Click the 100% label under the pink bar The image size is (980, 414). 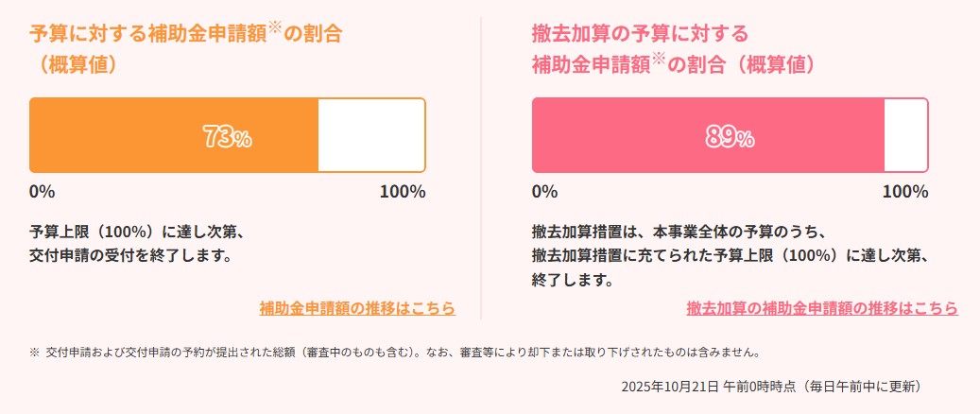905,192
